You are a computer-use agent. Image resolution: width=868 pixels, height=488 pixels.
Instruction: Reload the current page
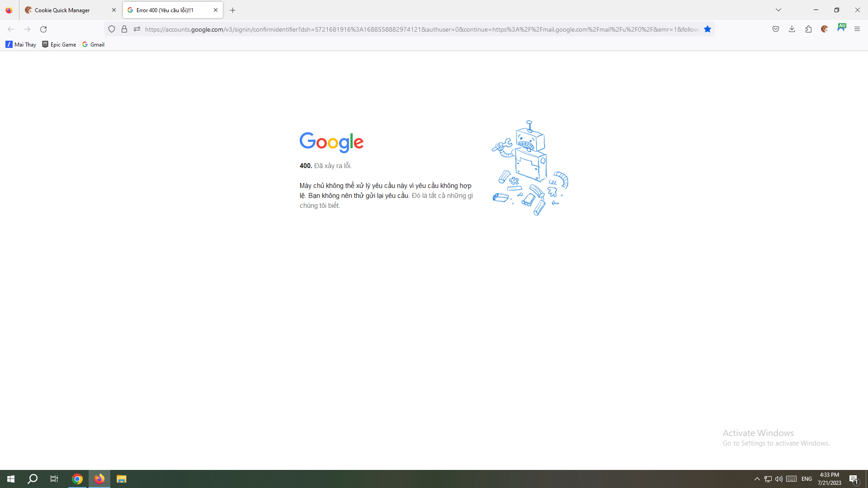point(43,29)
